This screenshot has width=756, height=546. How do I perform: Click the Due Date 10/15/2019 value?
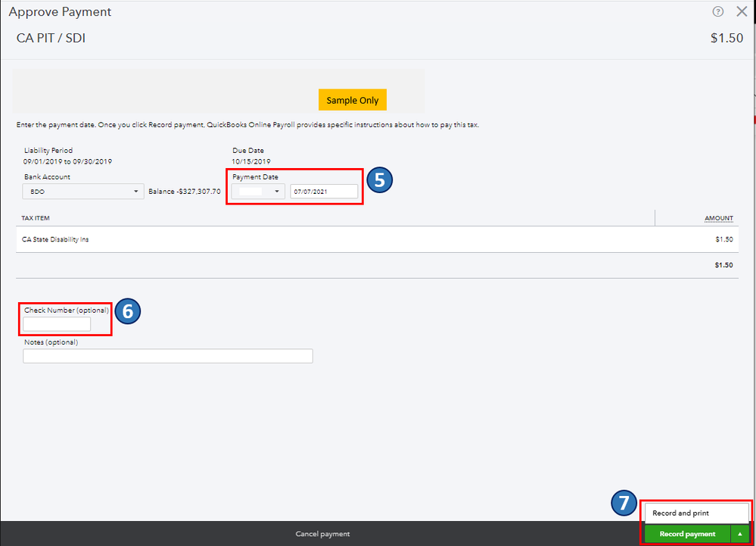point(250,161)
